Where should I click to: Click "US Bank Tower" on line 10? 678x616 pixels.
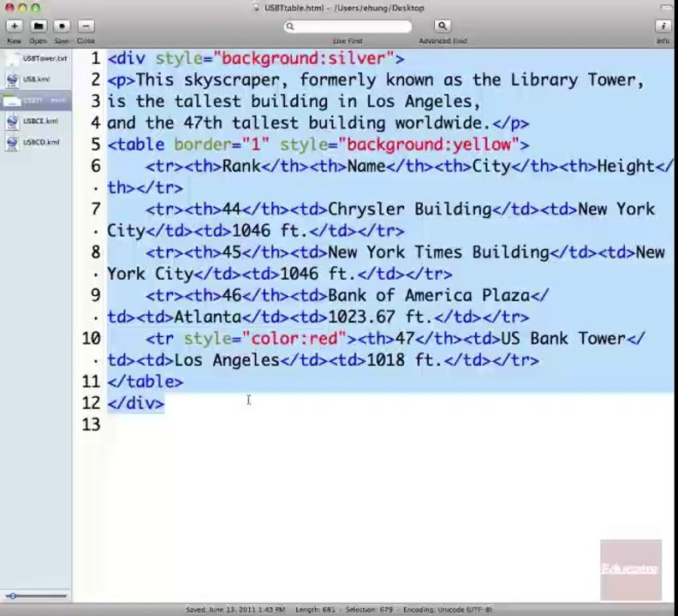point(563,339)
